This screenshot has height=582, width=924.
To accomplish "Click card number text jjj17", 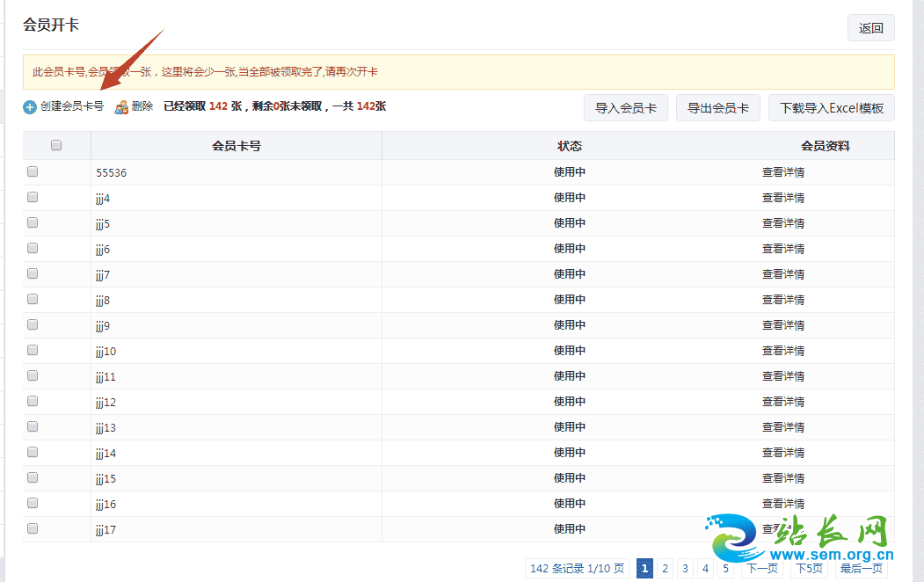I will tap(106, 529).
